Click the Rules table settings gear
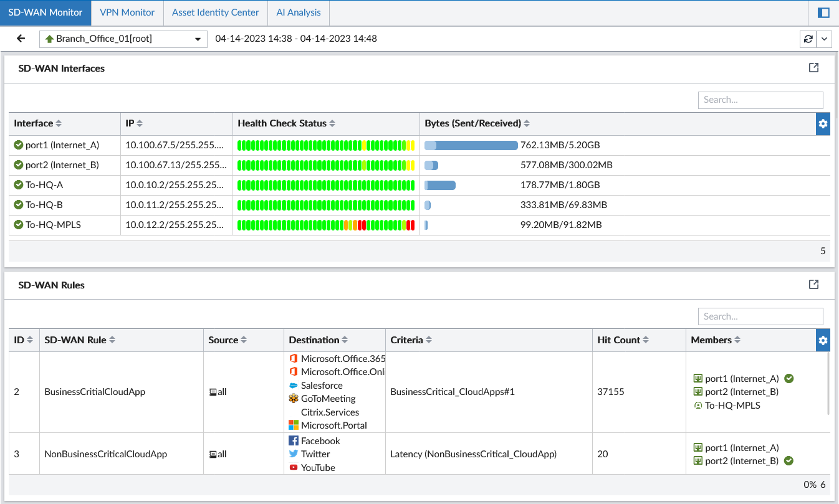 pyautogui.click(x=823, y=340)
